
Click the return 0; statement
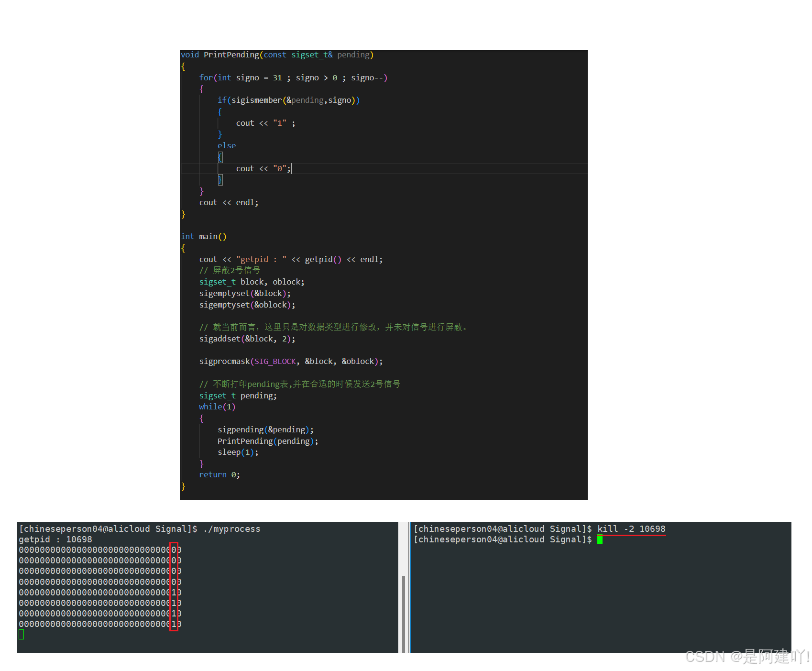click(219, 475)
